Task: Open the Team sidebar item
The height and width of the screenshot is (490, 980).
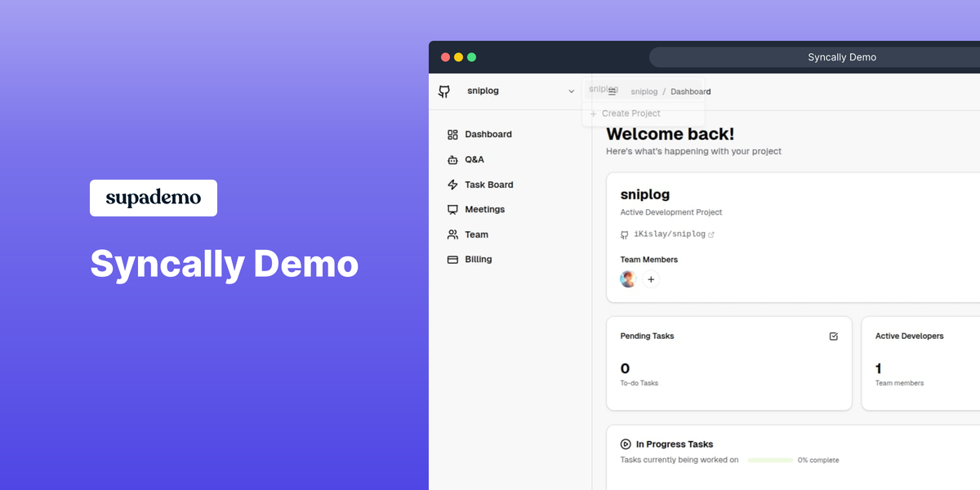Action: point(468,235)
